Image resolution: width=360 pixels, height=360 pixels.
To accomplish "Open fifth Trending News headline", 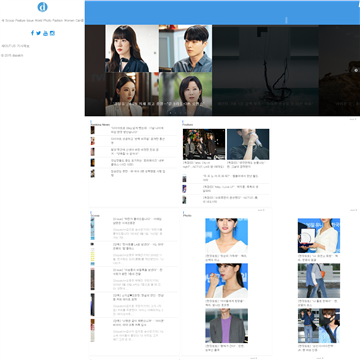I will click(x=137, y=173).
